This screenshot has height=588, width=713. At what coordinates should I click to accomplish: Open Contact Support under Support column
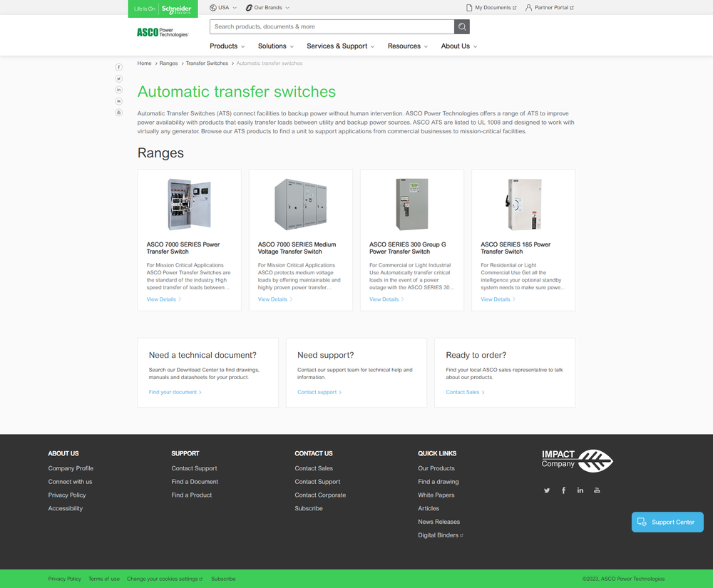(x=194, y=468)
